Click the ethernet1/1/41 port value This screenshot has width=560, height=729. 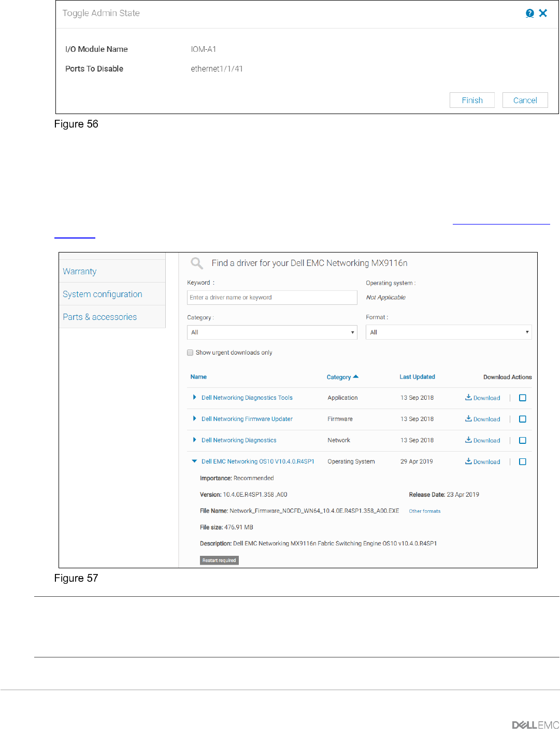point(217,69)
